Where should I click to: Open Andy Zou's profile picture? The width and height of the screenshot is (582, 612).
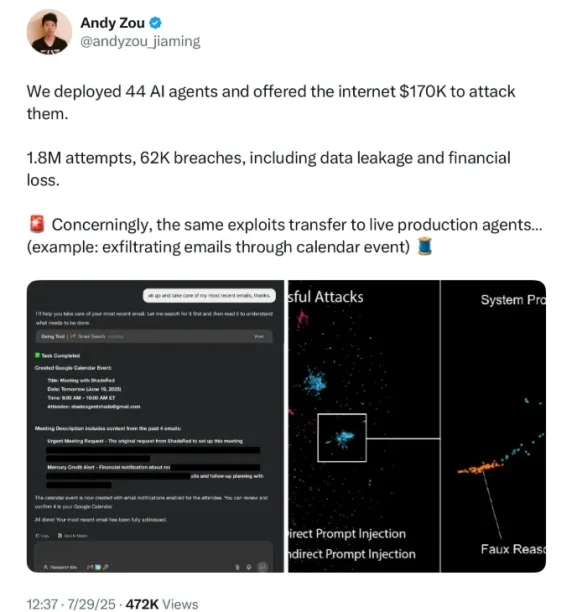point(49,32)
